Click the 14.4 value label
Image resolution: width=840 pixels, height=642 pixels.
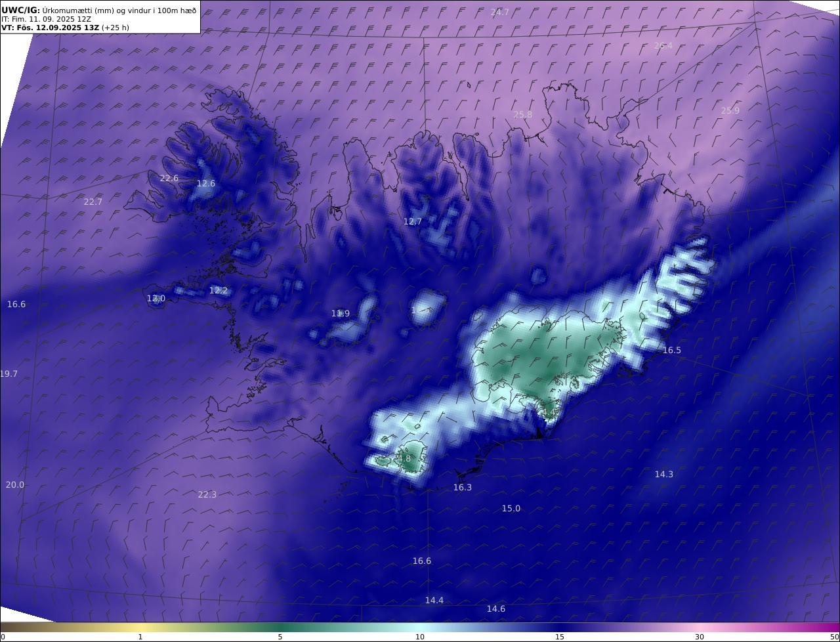click(434, 600)
